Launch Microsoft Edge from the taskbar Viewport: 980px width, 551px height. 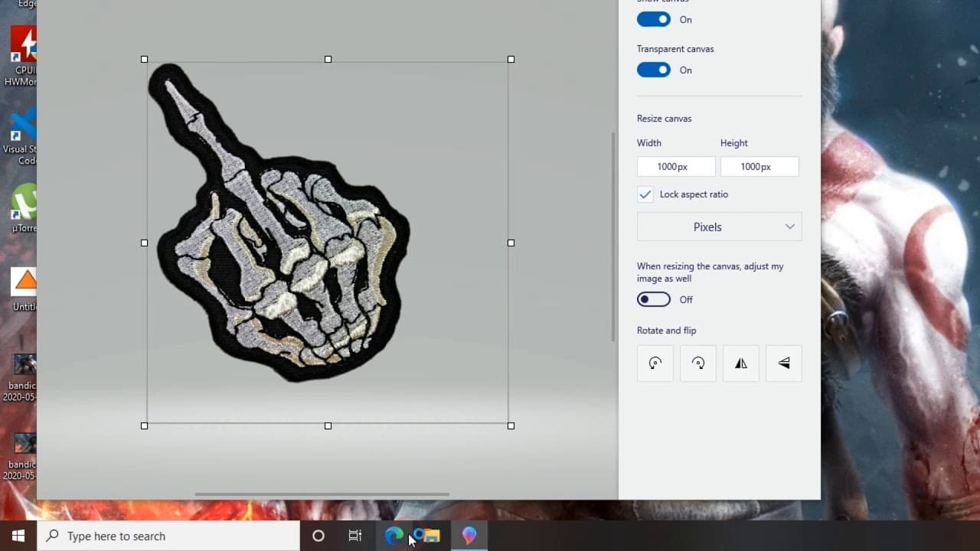(x=394, y=536)
